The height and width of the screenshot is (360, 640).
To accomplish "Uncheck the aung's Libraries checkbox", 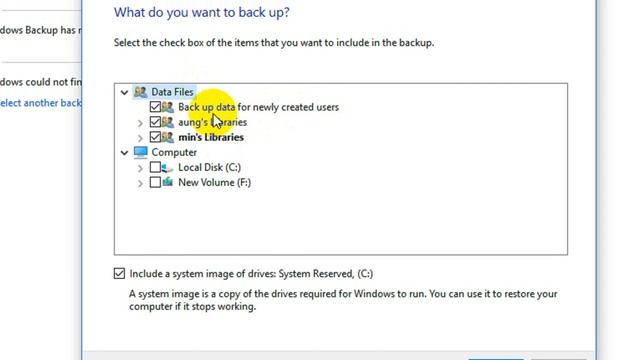I will [x=155, y=122].
